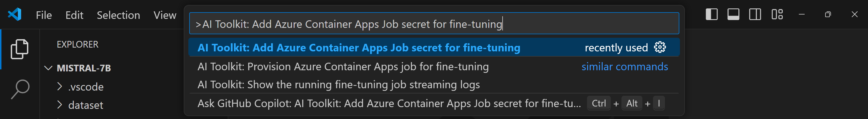Open the Explorer view in activity bar
Viewport: 868px width, 119px height.
click(x=20, y=49)
